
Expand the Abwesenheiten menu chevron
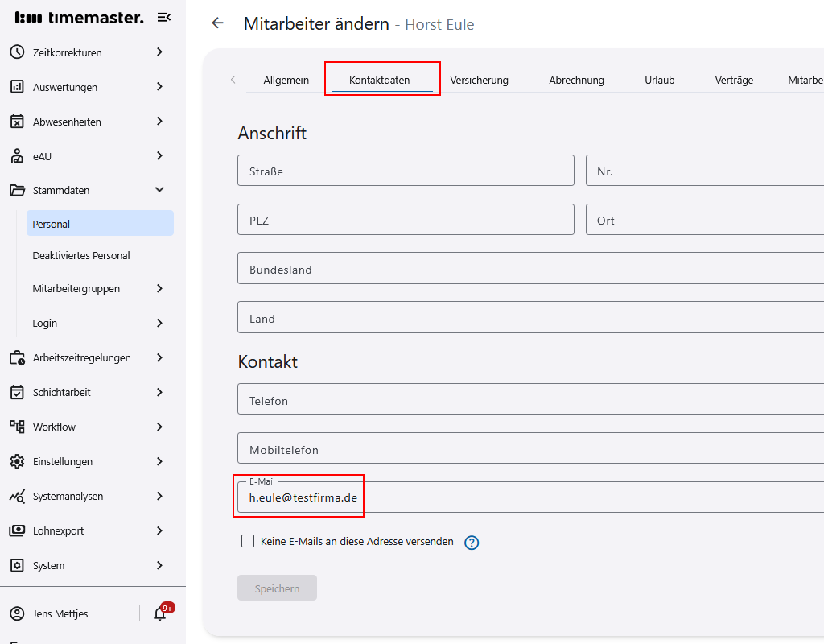[x=159, y=122]
